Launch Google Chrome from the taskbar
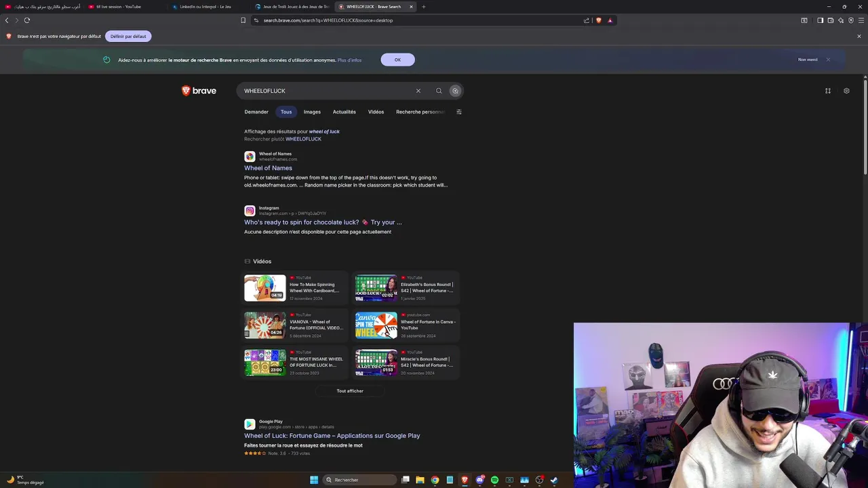Screen dimensions: 868x488 tap(435, 480)
